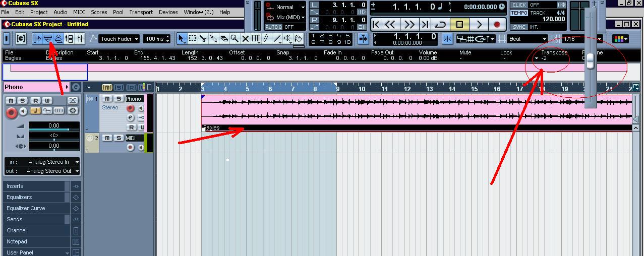The width and height of the screenshot is (644, 256).
Task: Toggle the Event Infoline display
Action: point(48,39)
